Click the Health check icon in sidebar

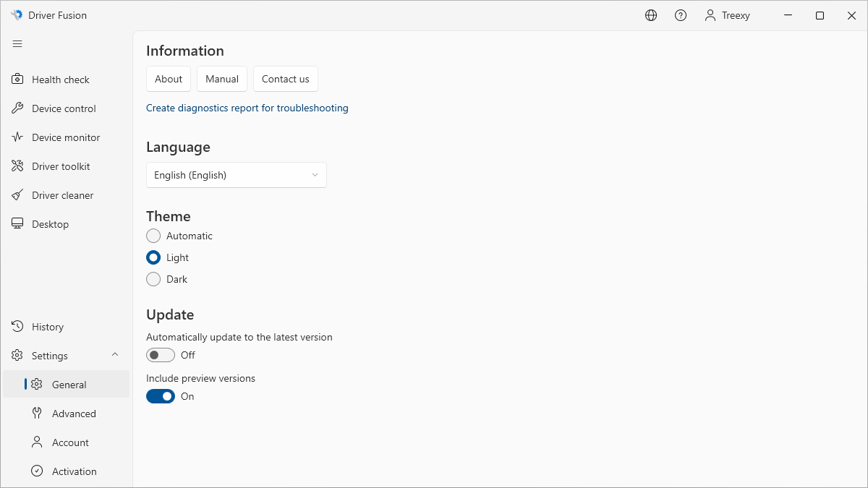[x=17, y=80]
